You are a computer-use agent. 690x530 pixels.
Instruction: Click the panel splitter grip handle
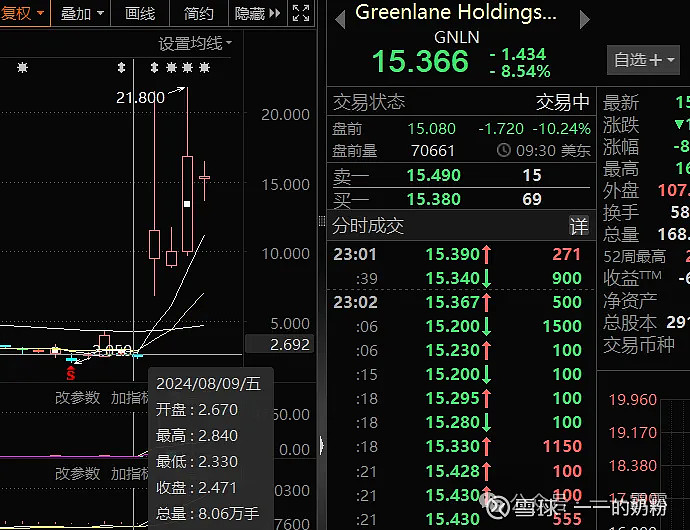(322, 221)
